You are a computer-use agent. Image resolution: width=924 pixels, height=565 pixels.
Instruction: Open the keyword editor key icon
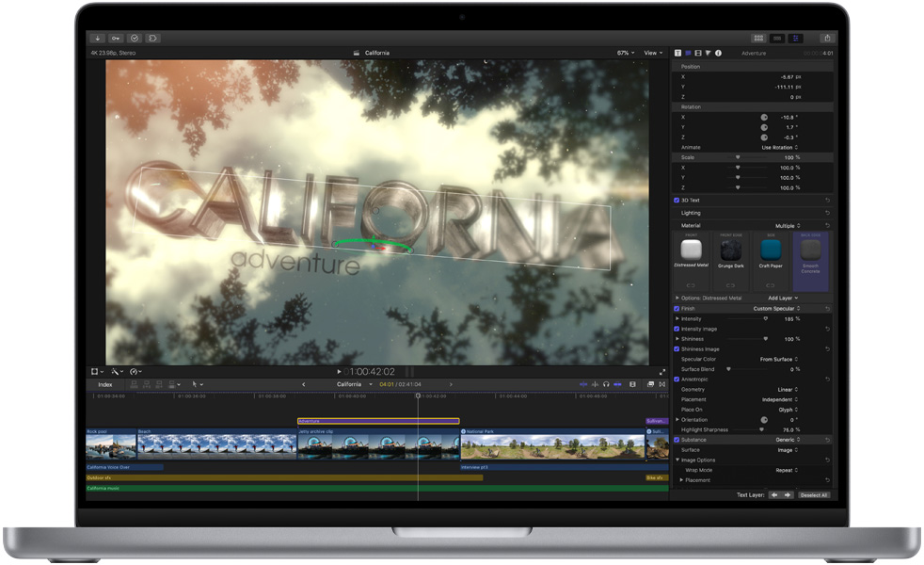[x=115, y=38]
